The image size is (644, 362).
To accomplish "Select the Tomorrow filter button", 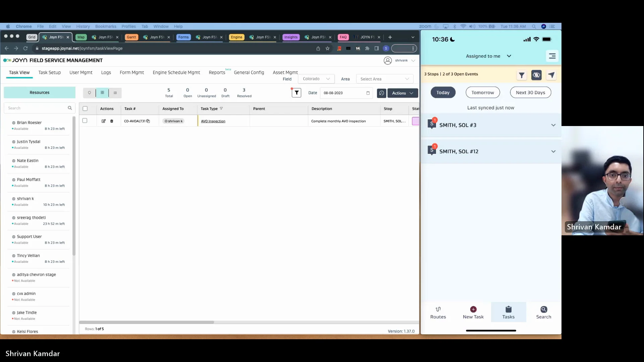I will tap(483, 93).
